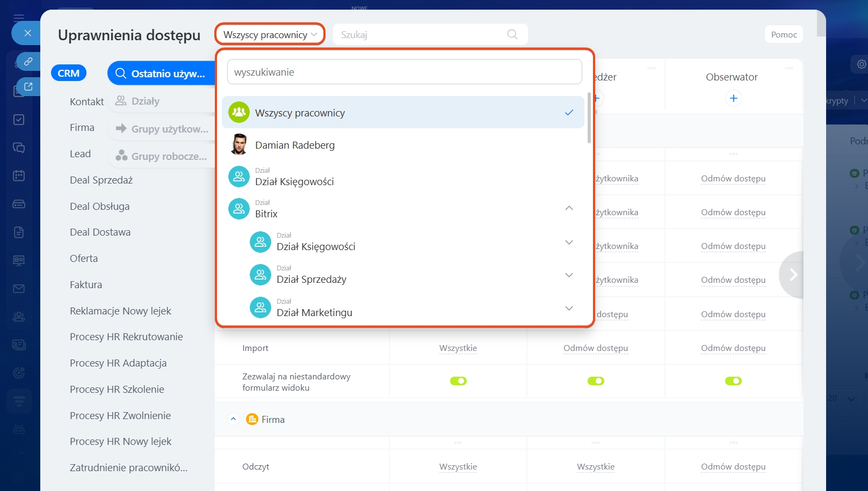Toggle custom view form switch in first column
This screenshot has width=868, height=491.
tap(458, 381)
